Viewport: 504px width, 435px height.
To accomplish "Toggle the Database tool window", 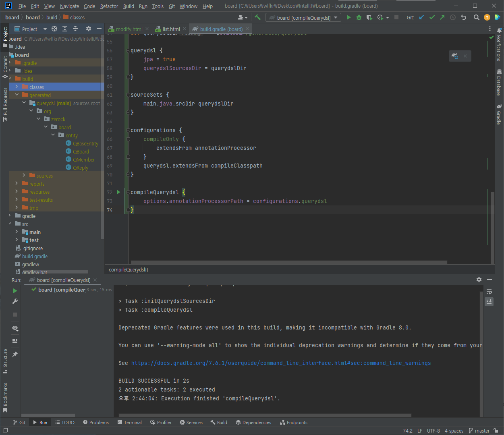I will pos(499,82).
